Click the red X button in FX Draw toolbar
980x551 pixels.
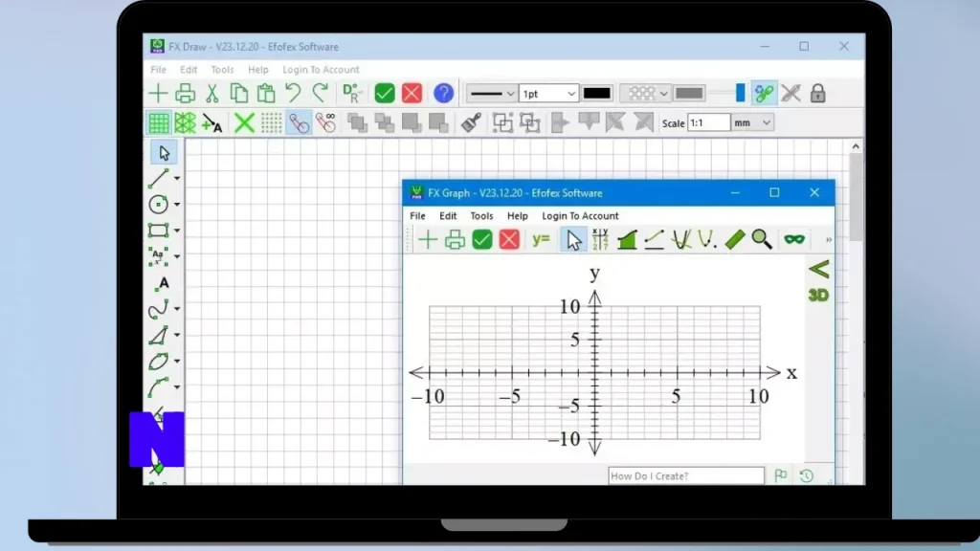[412, 93]
